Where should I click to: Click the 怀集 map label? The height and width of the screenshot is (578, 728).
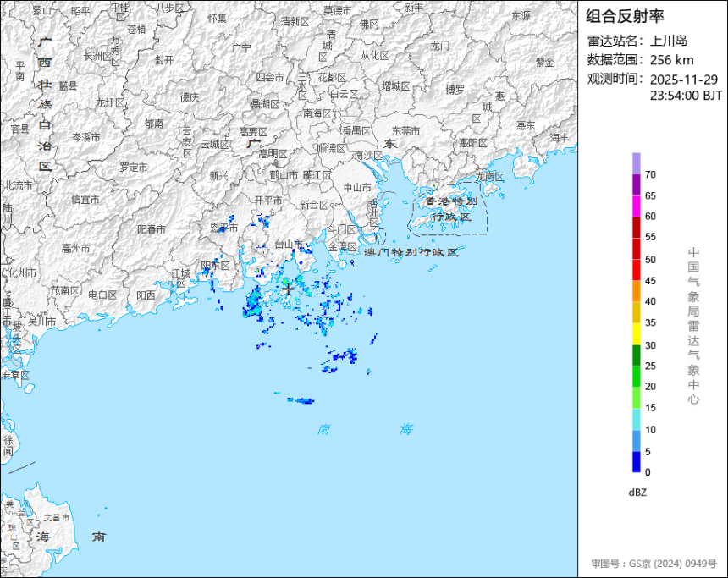pyautogui.click(x=218, y=18)
